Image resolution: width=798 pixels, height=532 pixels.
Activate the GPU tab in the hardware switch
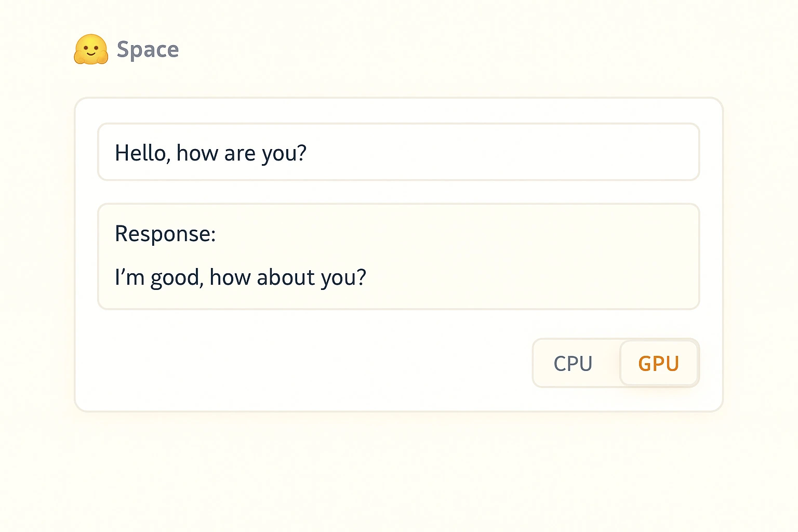click(x=659, y=363)
